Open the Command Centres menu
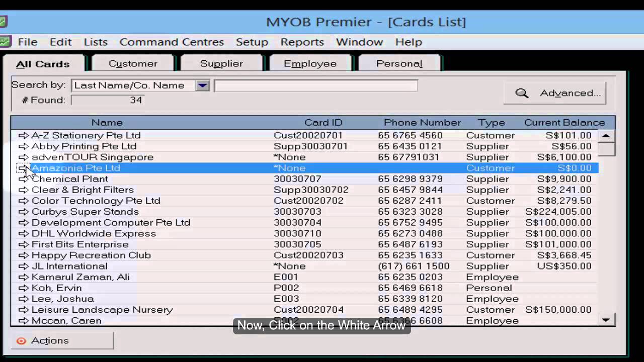Screen dimensions: 644x362 click(172, 42)
